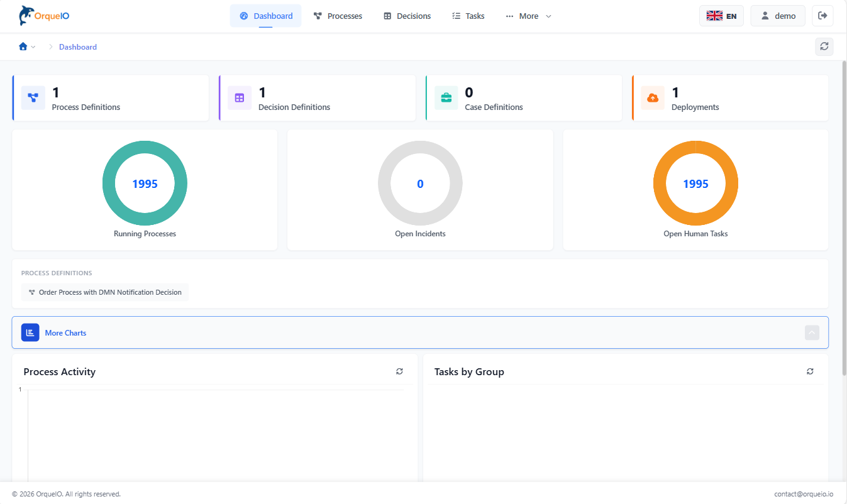Click the page vertical scrollbar

pos(843,220)
